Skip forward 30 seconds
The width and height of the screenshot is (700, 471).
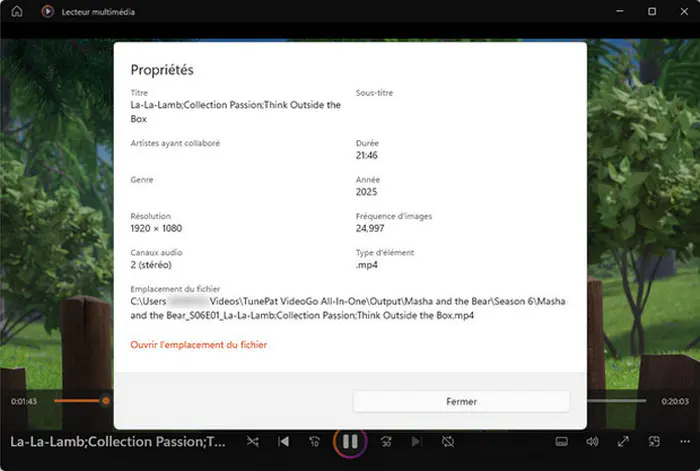[386, 442]
